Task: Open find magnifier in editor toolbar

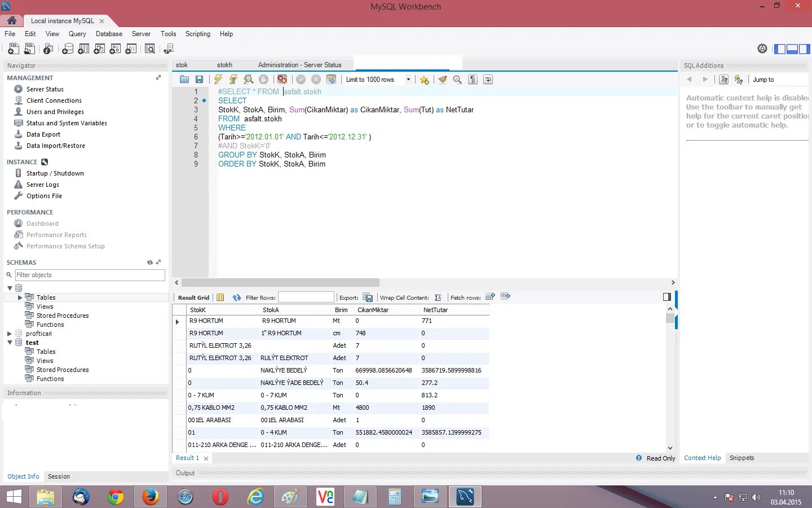Action: click(x=457, y=80)
